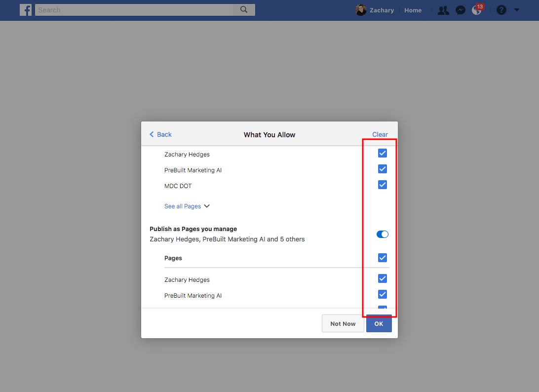Click the magnifier search button
Viewport: 539px width, 392px height.
pos(244,10)
